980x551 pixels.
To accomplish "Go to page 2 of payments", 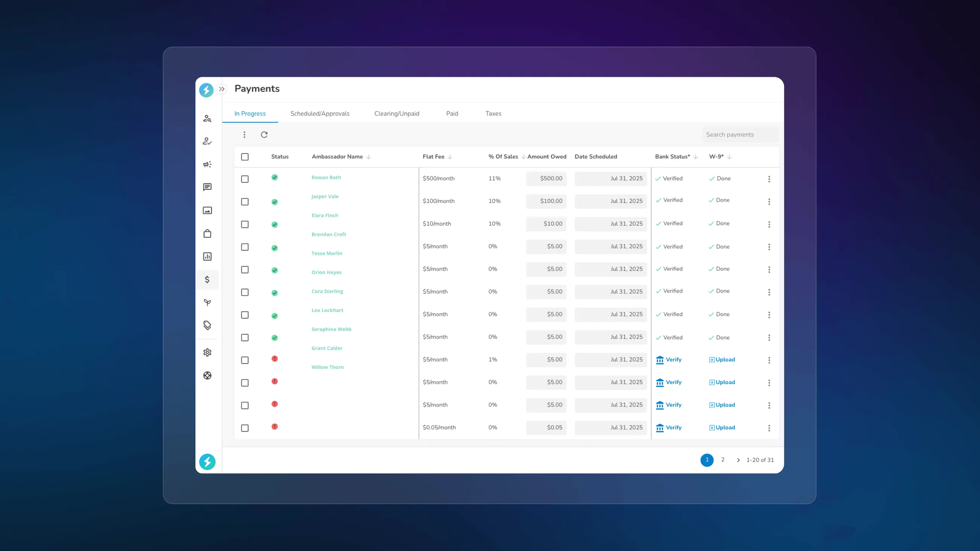I will pos(723,460).
